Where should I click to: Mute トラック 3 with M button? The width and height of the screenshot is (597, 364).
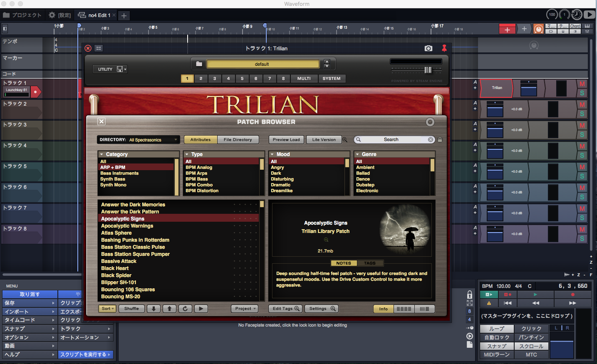tap(582, 126)
